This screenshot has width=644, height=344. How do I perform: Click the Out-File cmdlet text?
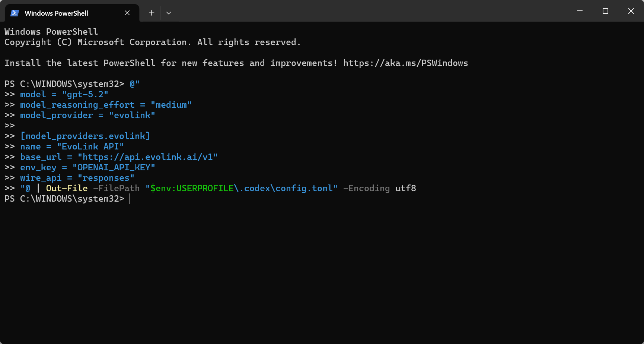pos(67,188)
